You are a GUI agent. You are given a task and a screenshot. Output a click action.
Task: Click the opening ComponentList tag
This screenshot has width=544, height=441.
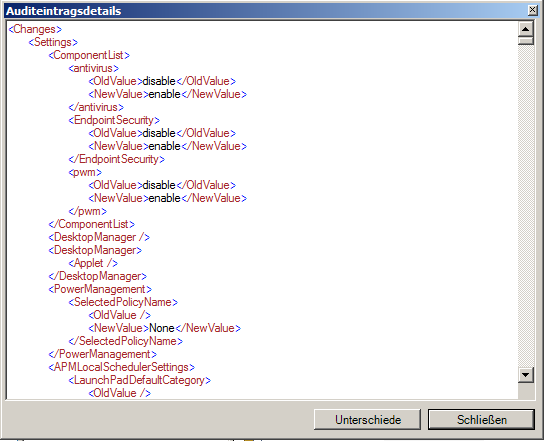89,55
